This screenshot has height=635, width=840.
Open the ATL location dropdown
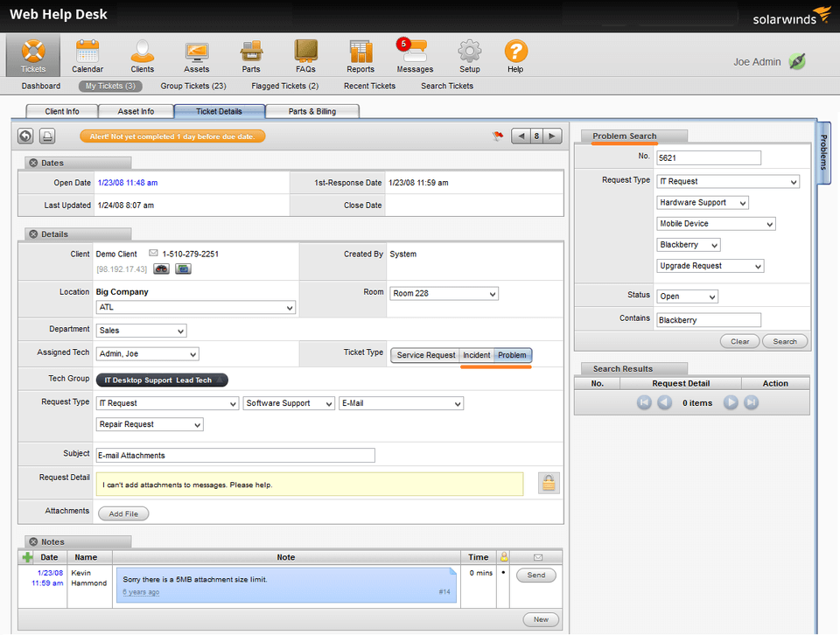[195, 307]
